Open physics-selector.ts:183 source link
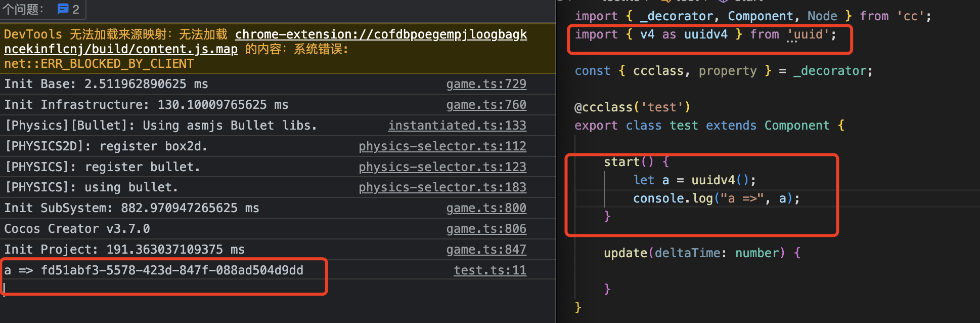The width and height of the screenshot is (980, 323). pyautogui.click(x=442, y=187)
